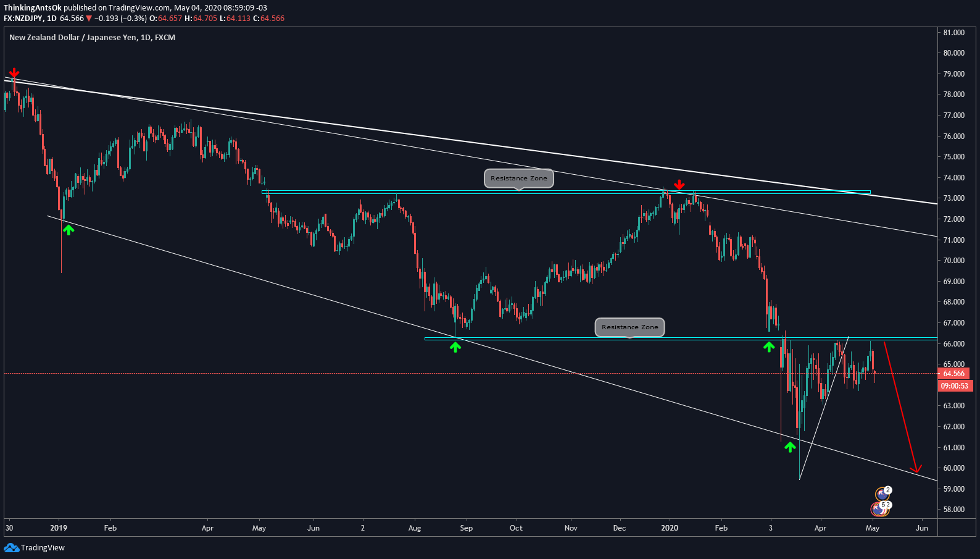Click the red down triangle beside −0.193
980x559 pixels.
pos(89,19)
